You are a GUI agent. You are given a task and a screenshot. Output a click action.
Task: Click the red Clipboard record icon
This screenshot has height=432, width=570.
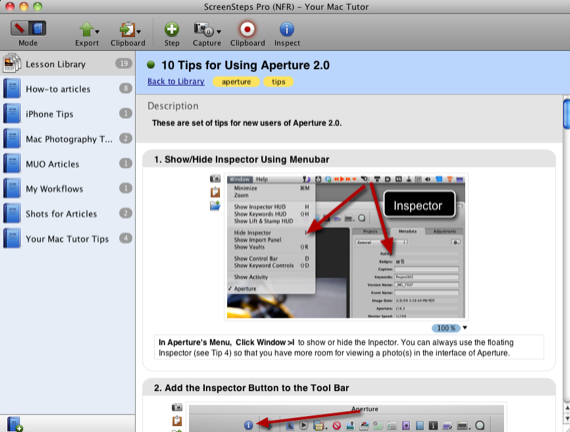click(x=247, y=29)
